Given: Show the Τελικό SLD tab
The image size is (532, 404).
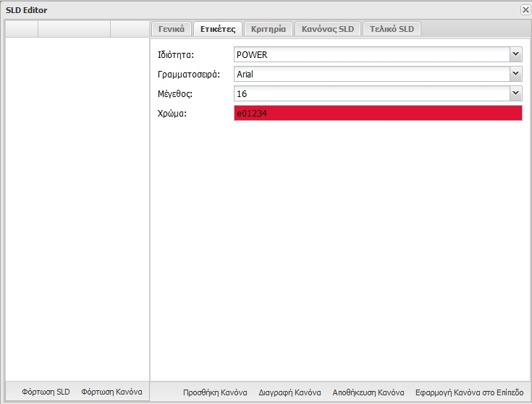Looking at the screenshot, I should pos(392,30).
